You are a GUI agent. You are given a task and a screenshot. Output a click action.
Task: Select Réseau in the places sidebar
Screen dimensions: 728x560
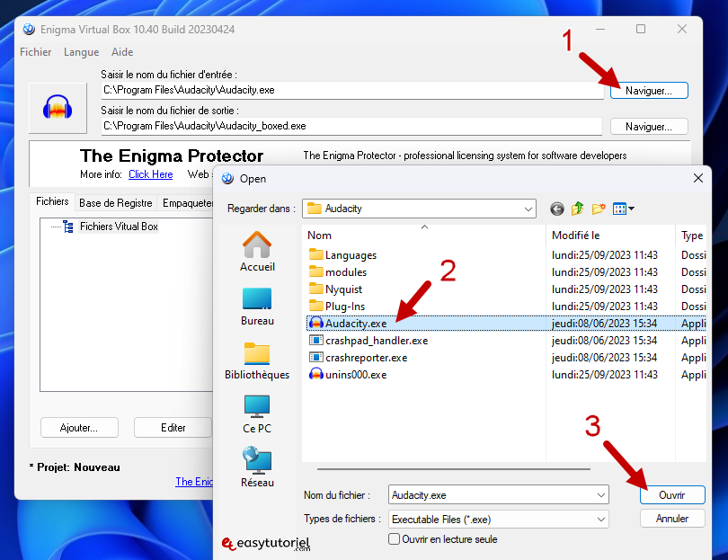(257, 467)
